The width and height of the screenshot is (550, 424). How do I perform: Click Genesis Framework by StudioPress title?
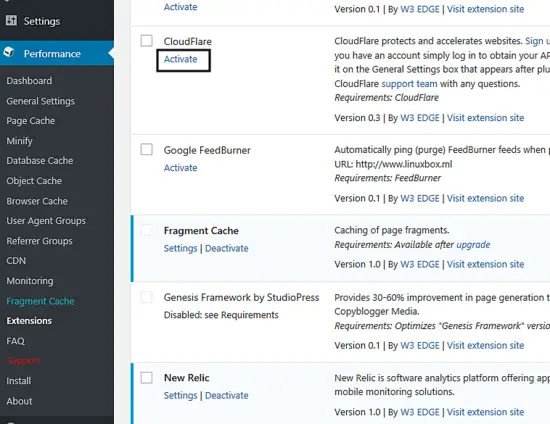tap(241, 298)
